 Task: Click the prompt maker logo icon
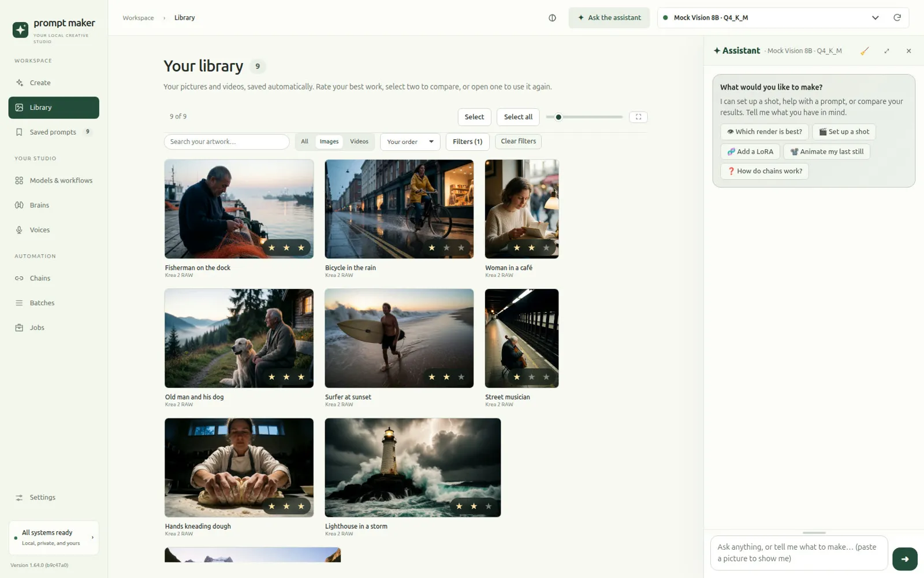coord(20,29)
